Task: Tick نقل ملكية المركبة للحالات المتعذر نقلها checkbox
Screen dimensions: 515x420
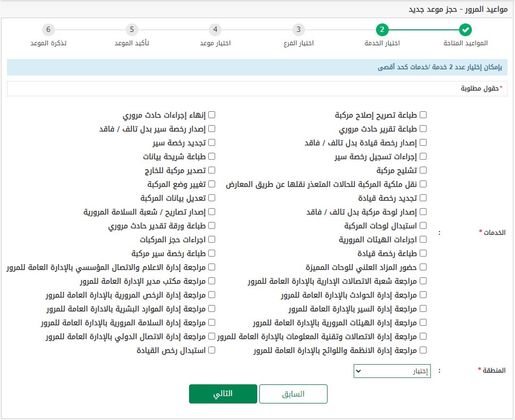Action: pos(423,184)
